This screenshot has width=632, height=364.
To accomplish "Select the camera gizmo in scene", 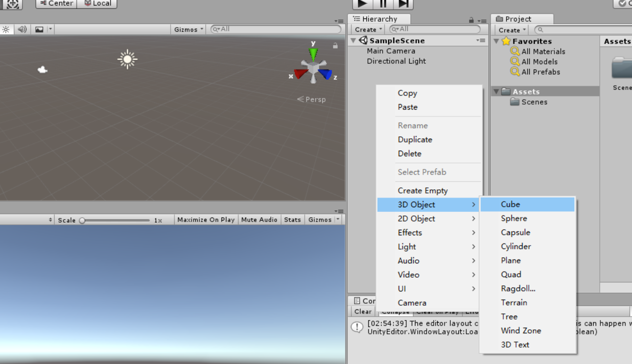I will coord(42,69).
